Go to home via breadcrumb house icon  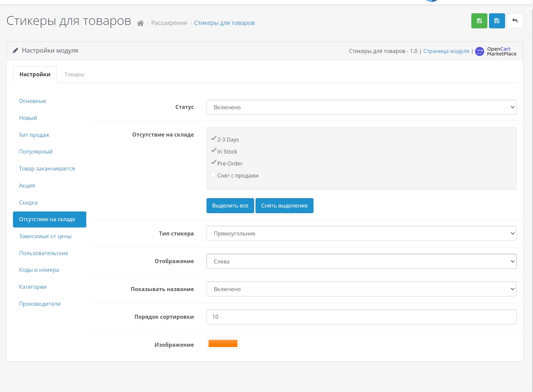(x=140, y=23)
